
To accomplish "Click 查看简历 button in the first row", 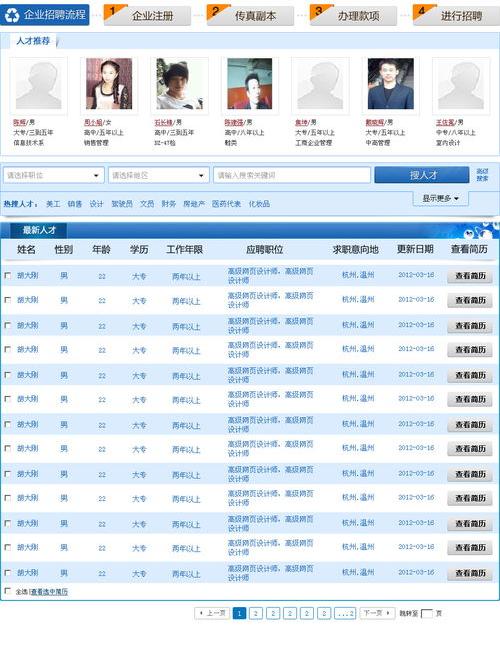I will tap(470, 276).
